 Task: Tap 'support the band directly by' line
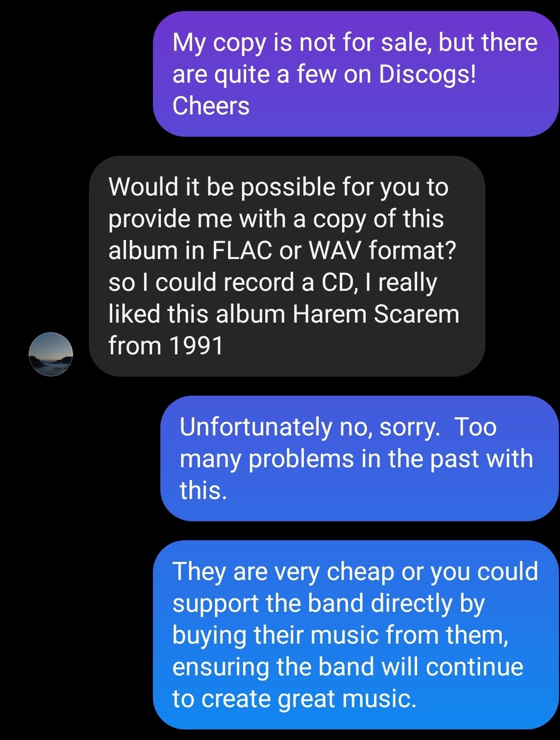(328, 603)
